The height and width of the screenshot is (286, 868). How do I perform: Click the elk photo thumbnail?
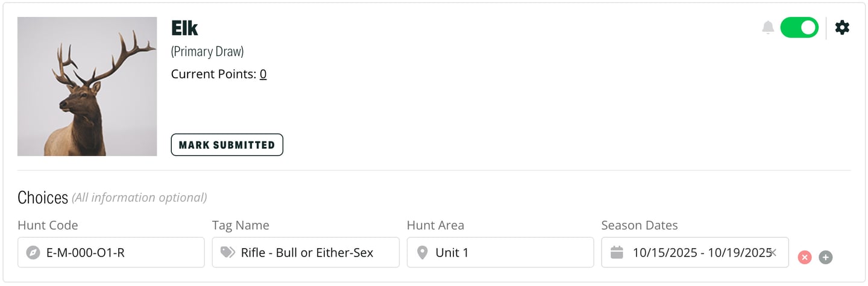pyautogui.click(x=87, y=87)
